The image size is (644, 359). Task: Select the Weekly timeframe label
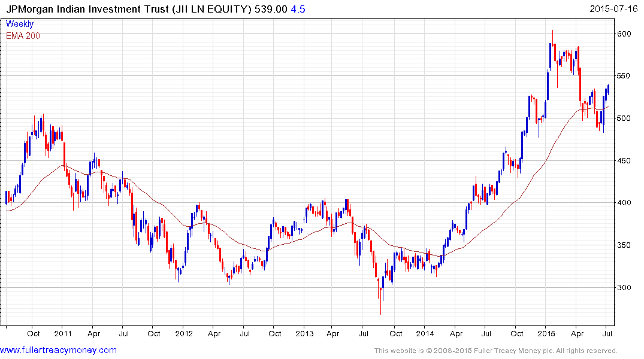(20, 24)
